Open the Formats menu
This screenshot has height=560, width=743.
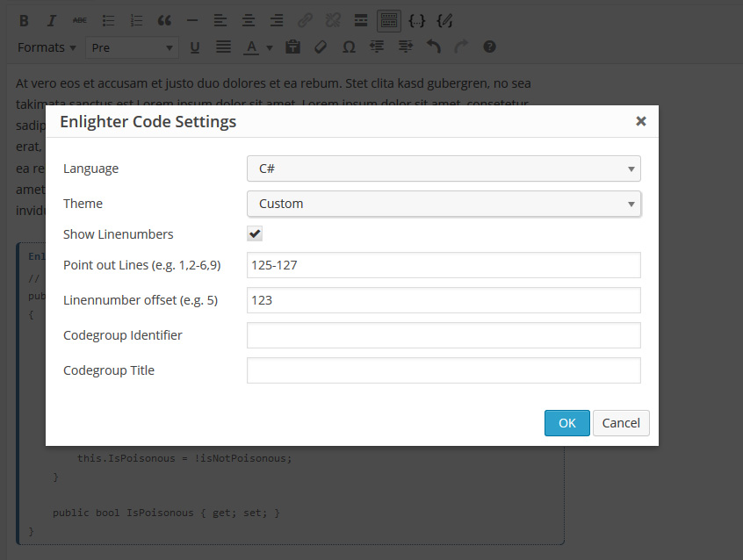coord(47,47)
